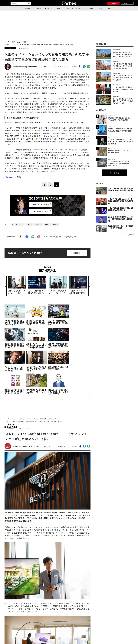The width and height of the screenshot is (138, 644).
Task: Open SALON in the navigation bar
Action: (x=100, y=8)
